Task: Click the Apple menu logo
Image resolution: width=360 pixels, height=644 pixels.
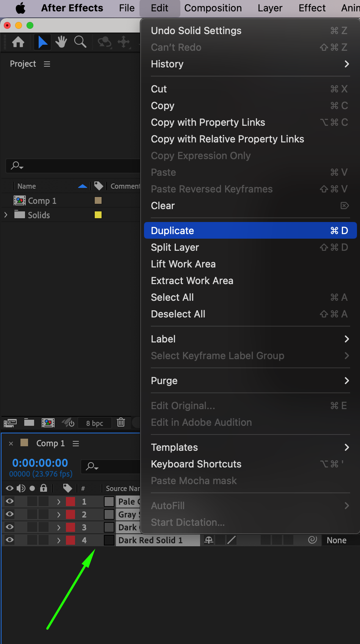Action: [20, 8]
